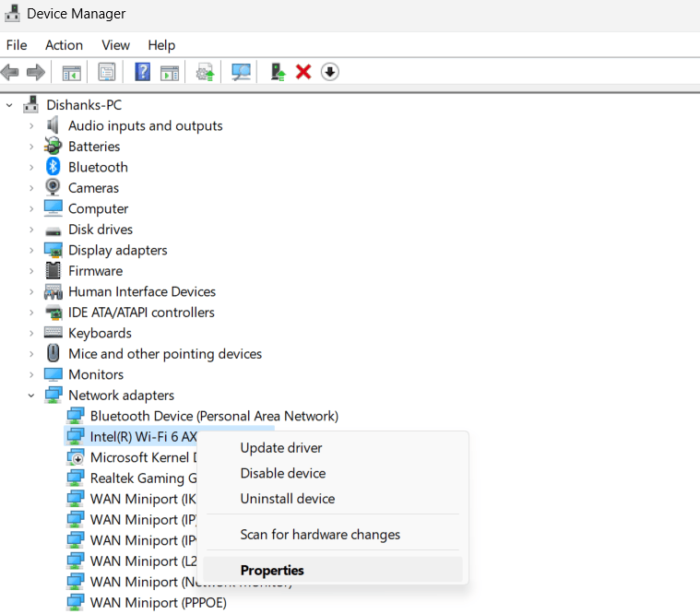Choose Update driver from context menu
This screenshot has height=614, width=700.
333,447
